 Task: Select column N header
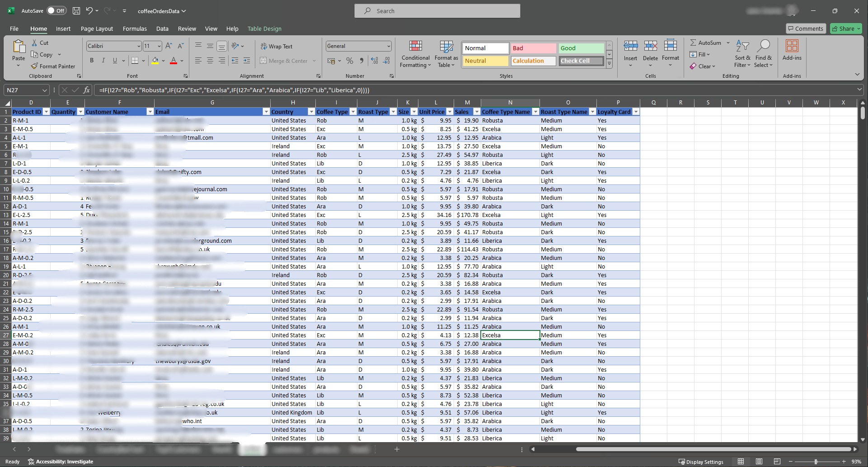click(x=510, y=103)
